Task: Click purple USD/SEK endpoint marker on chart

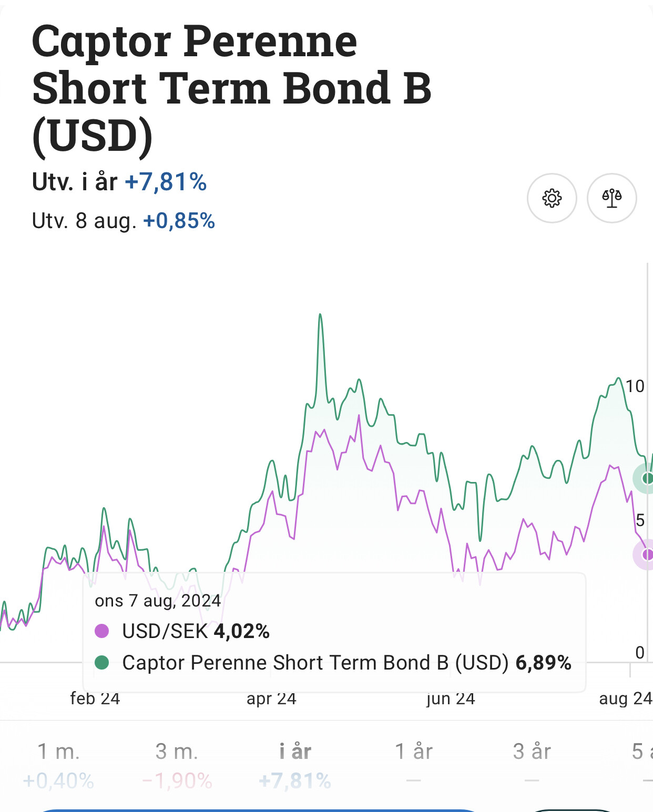Action: click(647, 554)
